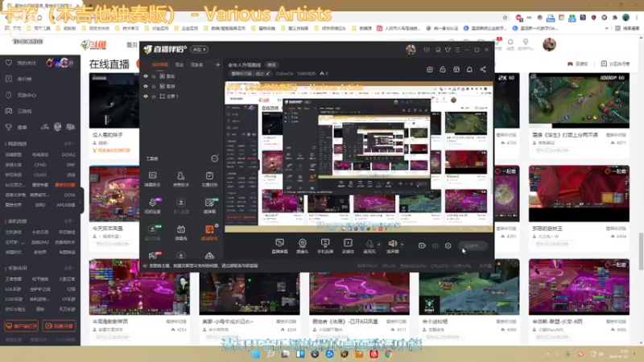
Task: Click 客户端打开 button in Douyu sidebar
Action: (x=22, y=326)
